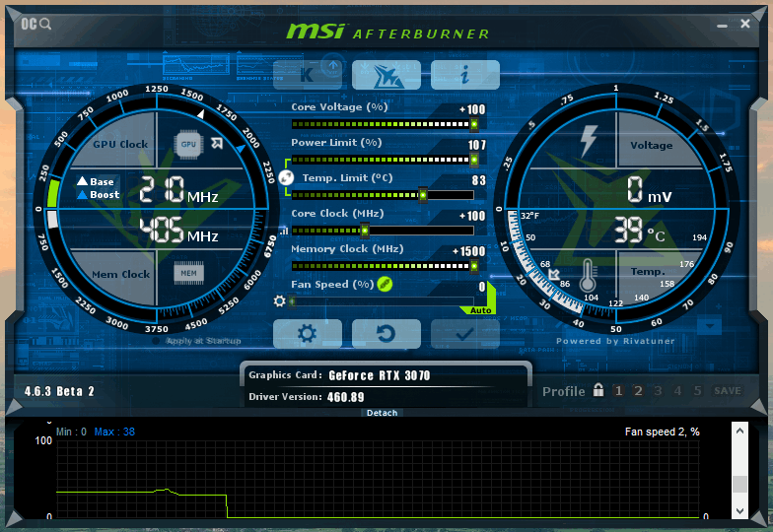This screenshot has height=532, width=773.
Task: Click the Fan speed 2, % graph label
Action: tap(663, 432)
